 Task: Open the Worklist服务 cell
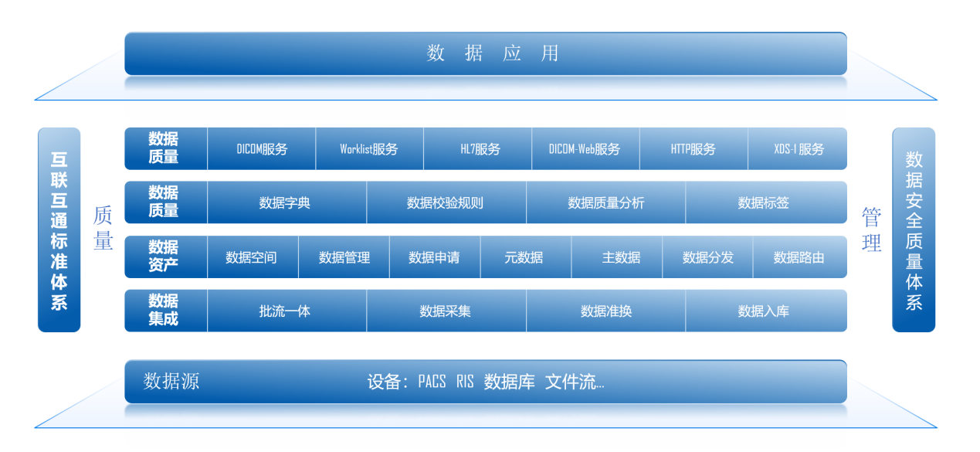point(369,149)
